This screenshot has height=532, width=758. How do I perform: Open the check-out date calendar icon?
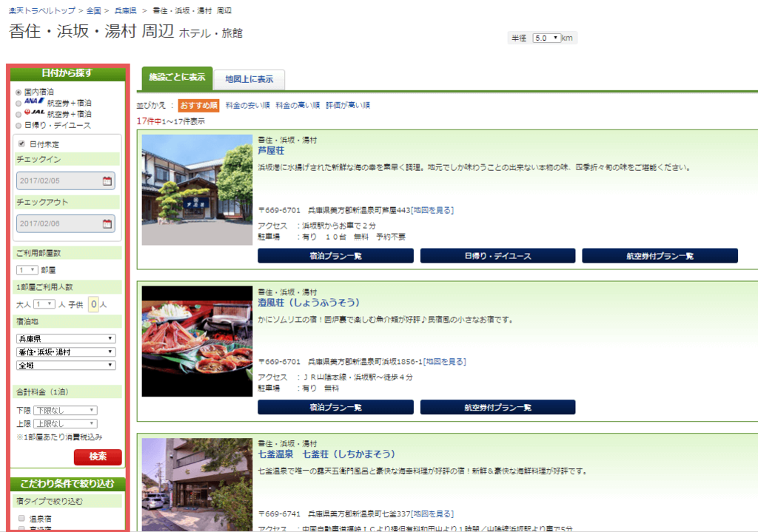[107, 223]
